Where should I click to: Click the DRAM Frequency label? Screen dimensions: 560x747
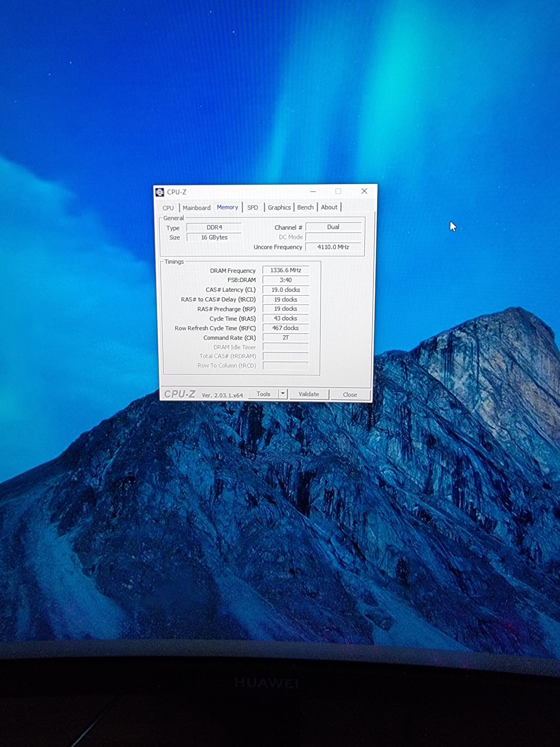point(233,270)
